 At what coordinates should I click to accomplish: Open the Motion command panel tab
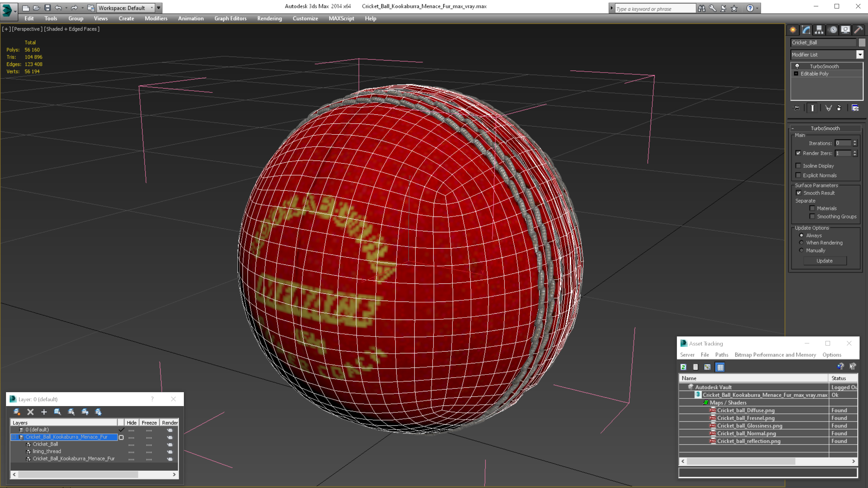[833, 30]
